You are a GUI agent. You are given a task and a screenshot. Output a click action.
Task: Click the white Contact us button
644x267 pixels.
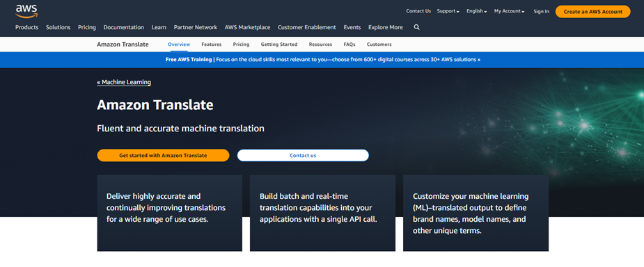pos(303,156)
